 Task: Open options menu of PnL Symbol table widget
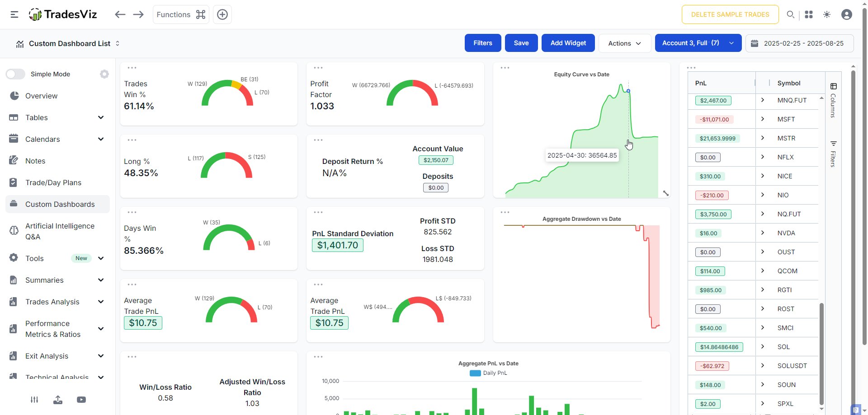click(691, 68)
